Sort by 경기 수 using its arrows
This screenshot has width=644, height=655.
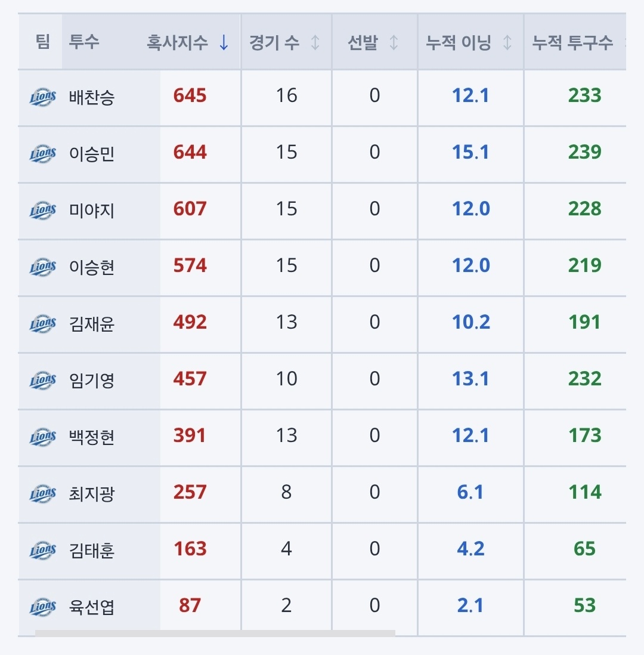click(x=315, y=42)
